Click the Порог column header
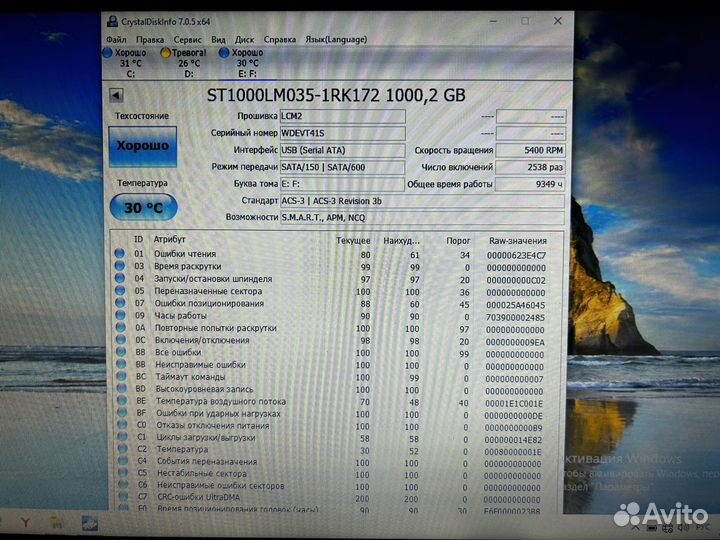This screenshot has width=720, height=540. click(458, 241)
